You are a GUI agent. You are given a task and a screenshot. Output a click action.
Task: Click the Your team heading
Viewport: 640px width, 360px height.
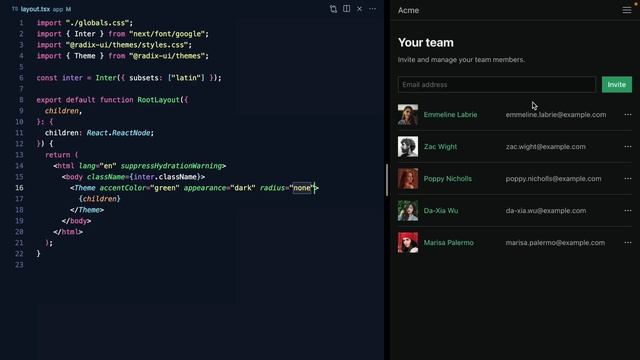coord(426,42)
